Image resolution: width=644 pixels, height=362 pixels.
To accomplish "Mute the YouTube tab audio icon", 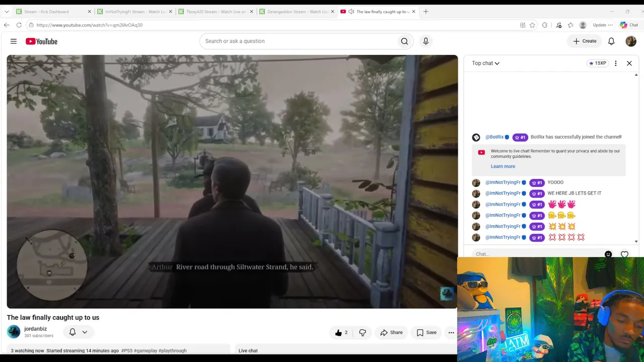I will pos(351,12).
